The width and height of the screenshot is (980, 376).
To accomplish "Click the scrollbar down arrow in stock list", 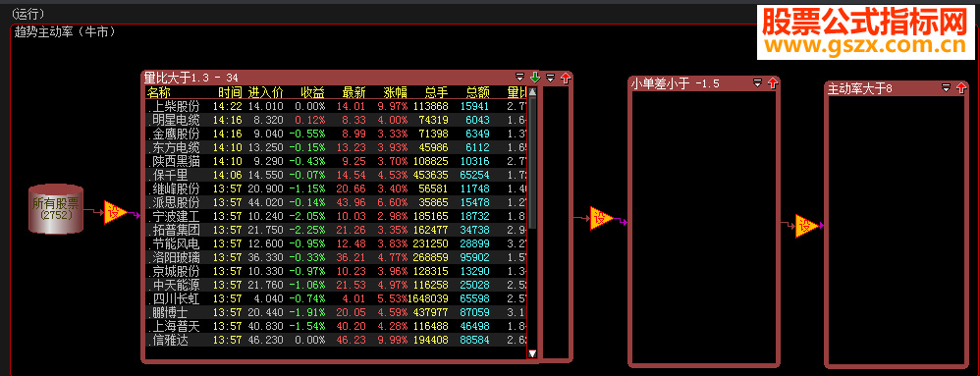I will pos(532,353).
